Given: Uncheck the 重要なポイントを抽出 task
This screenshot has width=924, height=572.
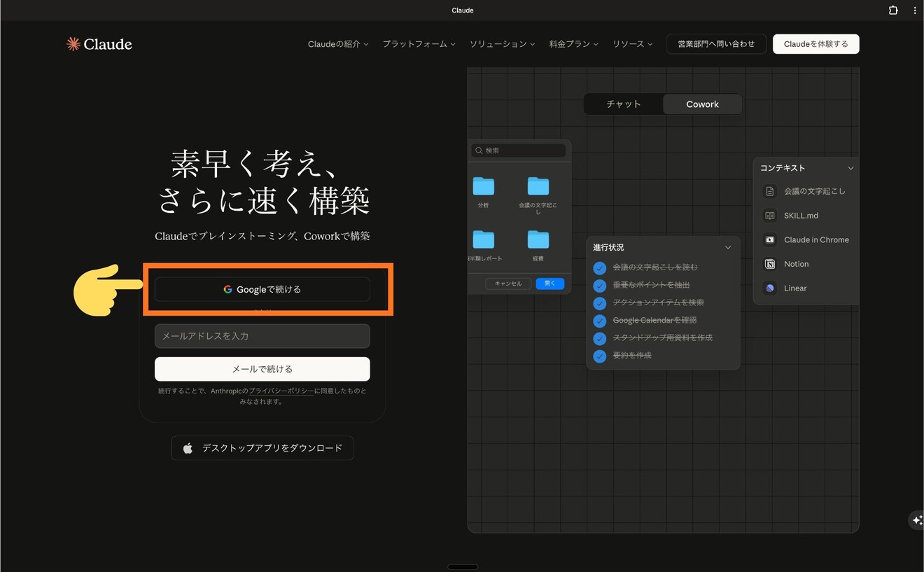Looking at the screenshot, I should [x=599, y=286].
